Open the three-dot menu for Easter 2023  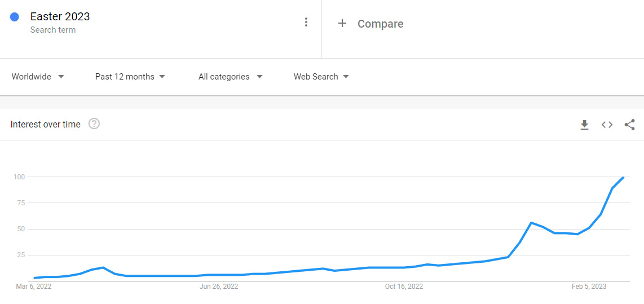pyautogui.click(x=306, y=22)
